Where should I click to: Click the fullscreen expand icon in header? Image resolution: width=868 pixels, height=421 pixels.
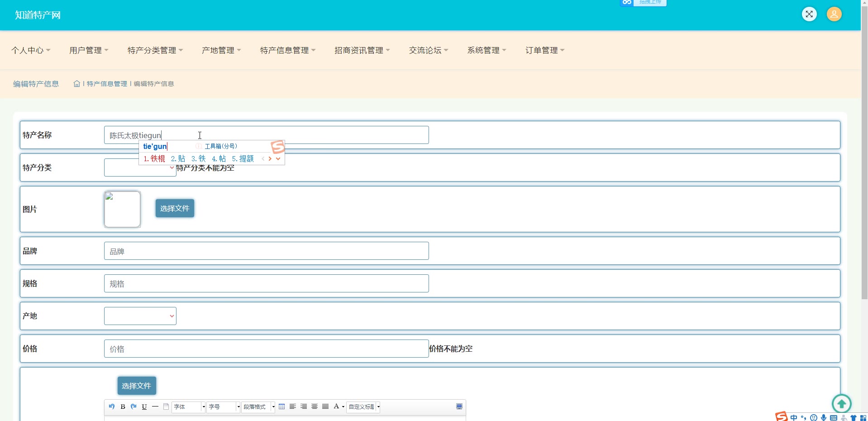tap(809, 14)
